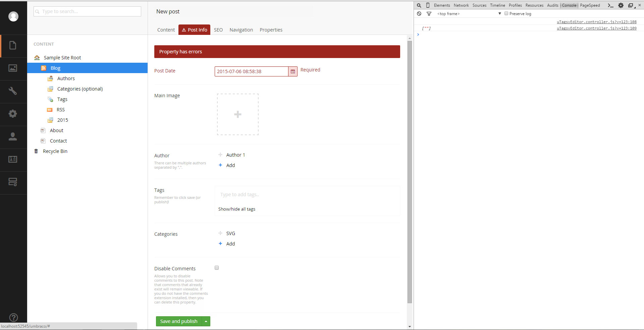644x330 pixels.
Task: Click the console filter funnel icon
Action: (x=429, y=14)
